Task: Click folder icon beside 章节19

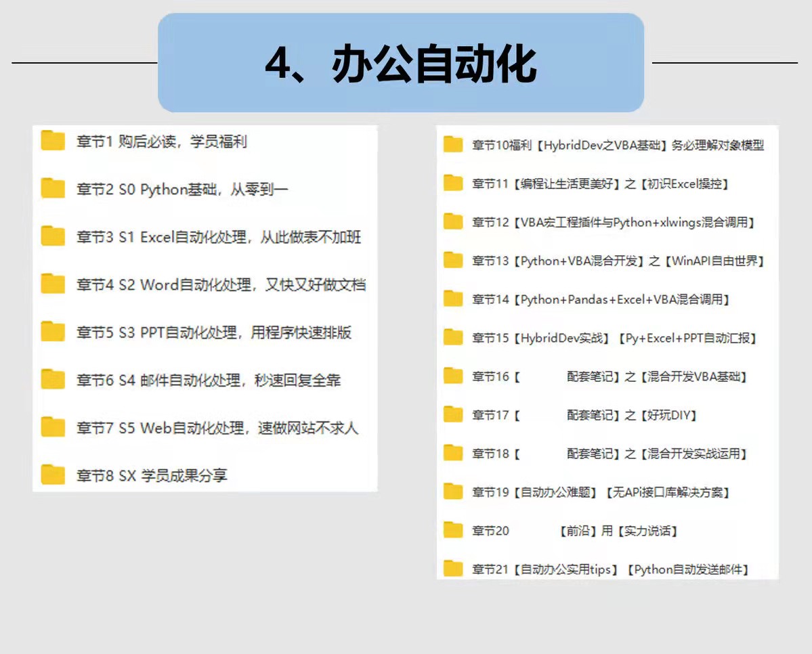Action: (453, 492)
